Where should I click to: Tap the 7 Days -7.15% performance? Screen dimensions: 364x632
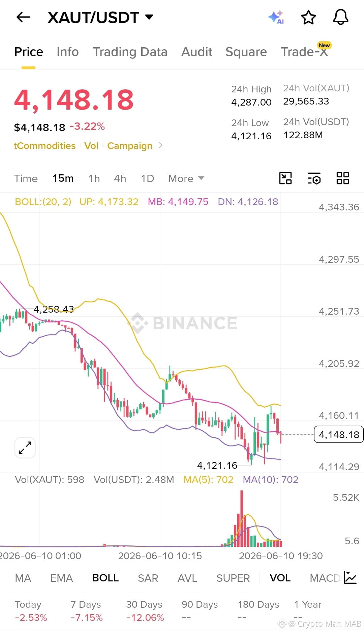tap(86, 611)
